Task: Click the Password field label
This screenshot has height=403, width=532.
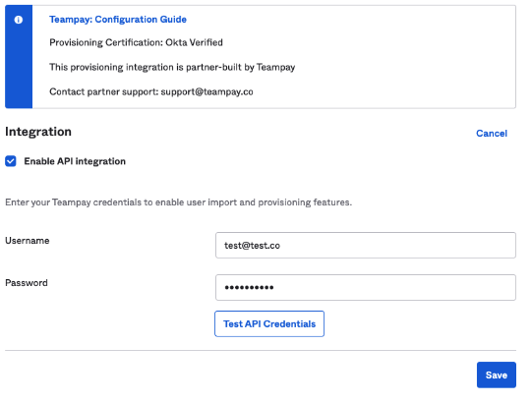Action: click(27, 282)
